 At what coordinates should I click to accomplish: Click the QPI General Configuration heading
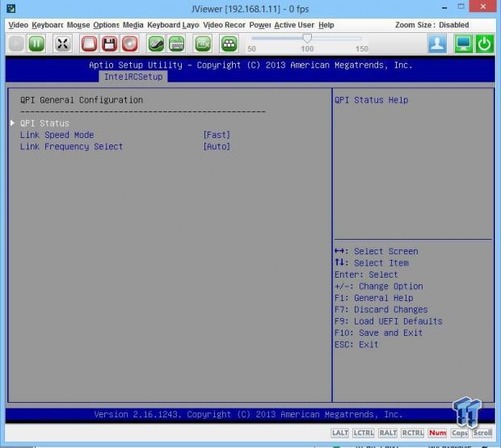point(82,100)
